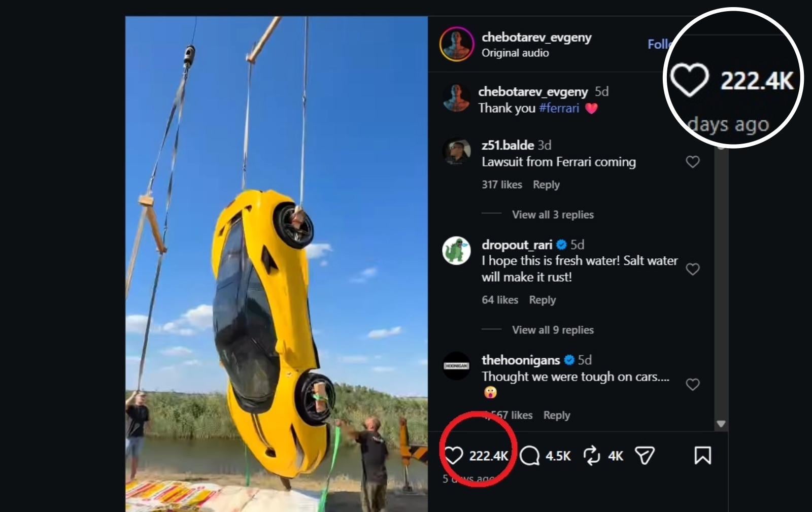Expand View all 3 replies
Image resolution: width=812 pixels, height=512 pixels.
pyautogui.click(x=553, y=215)
